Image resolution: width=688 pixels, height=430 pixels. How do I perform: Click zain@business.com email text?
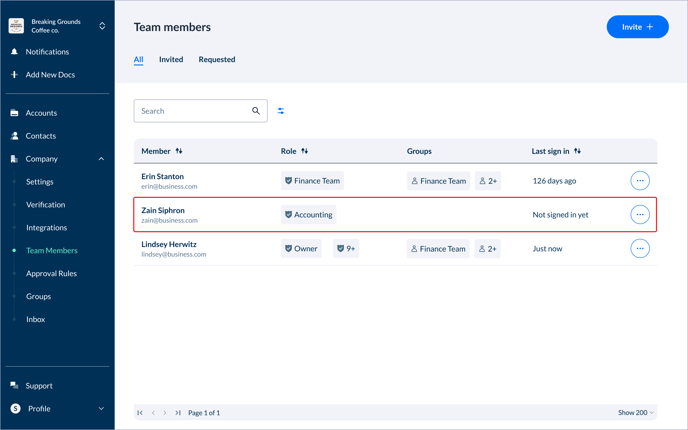(x=169, y=220)
